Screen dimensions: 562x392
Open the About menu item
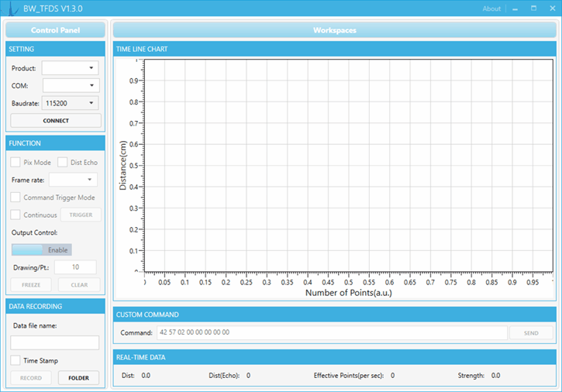tap(491, 9)
